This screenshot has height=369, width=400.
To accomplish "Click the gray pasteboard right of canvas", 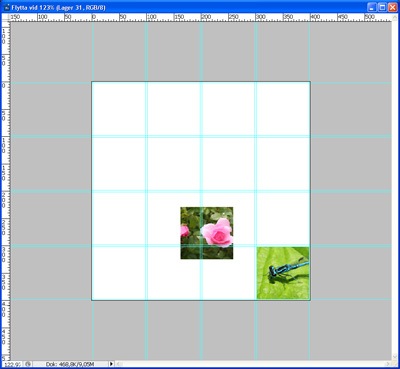I will (351, 191).
